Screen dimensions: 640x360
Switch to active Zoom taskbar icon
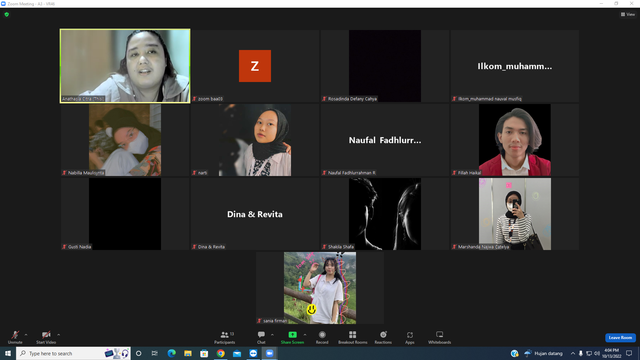269,353
